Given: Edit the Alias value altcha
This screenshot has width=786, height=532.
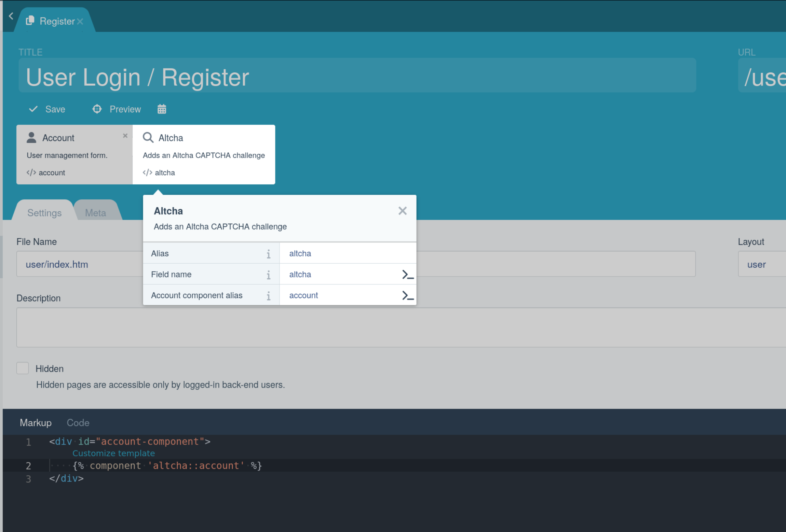Looking at the screenshot, I should [x=348, y=253].
